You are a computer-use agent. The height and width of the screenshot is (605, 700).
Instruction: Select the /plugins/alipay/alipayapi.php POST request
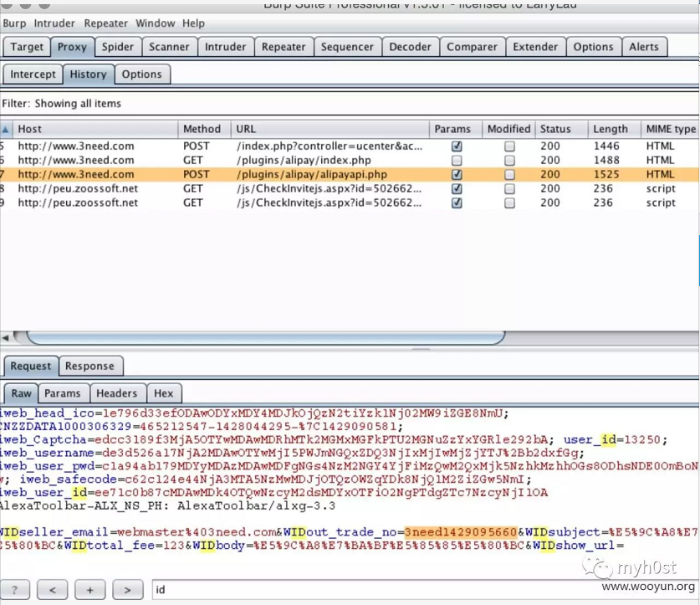[349, 174]
